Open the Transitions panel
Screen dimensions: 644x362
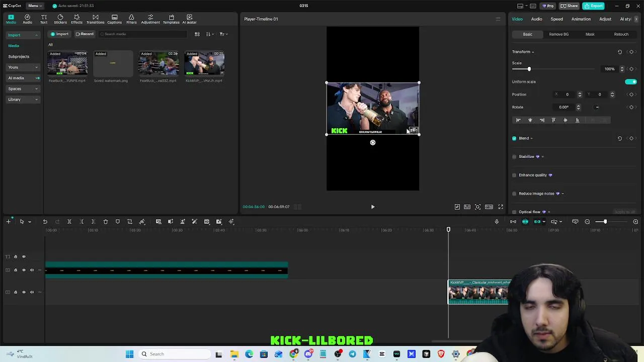96,19
